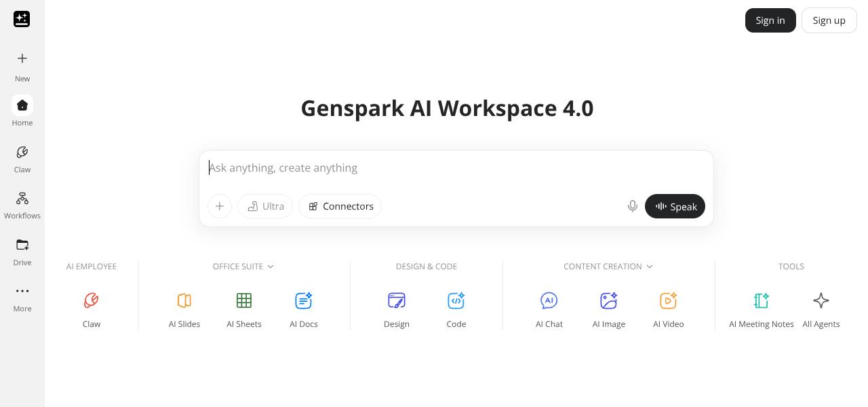Click the microphone dictation icon

[x=633, y=206]
